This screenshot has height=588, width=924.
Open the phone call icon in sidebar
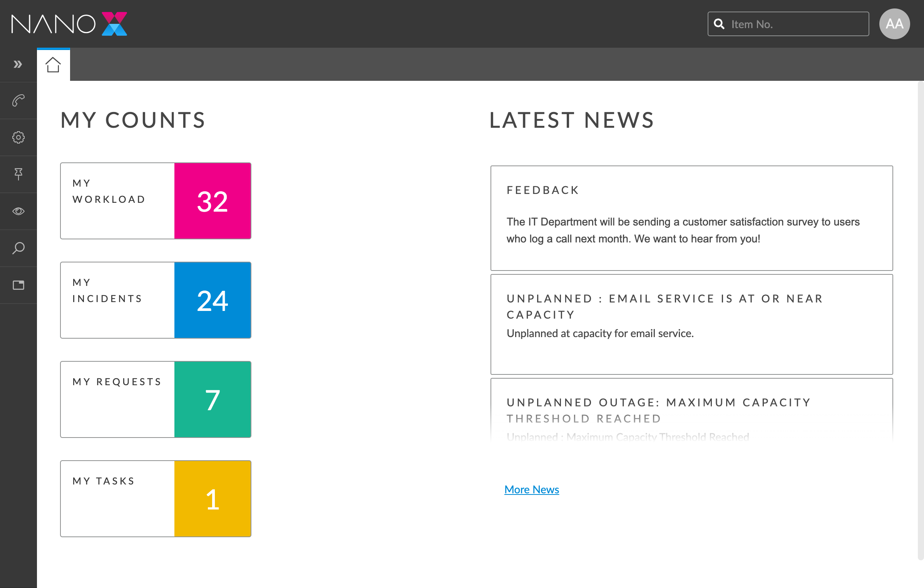pos(18,101)
